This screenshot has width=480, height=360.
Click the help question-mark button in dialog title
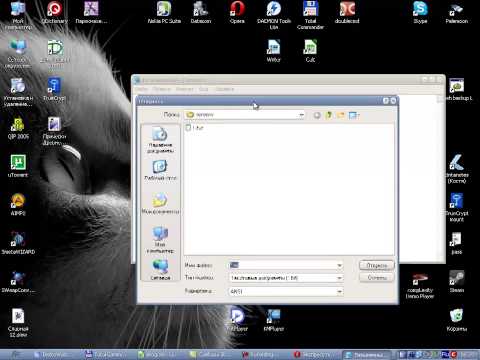pos(386,101)
